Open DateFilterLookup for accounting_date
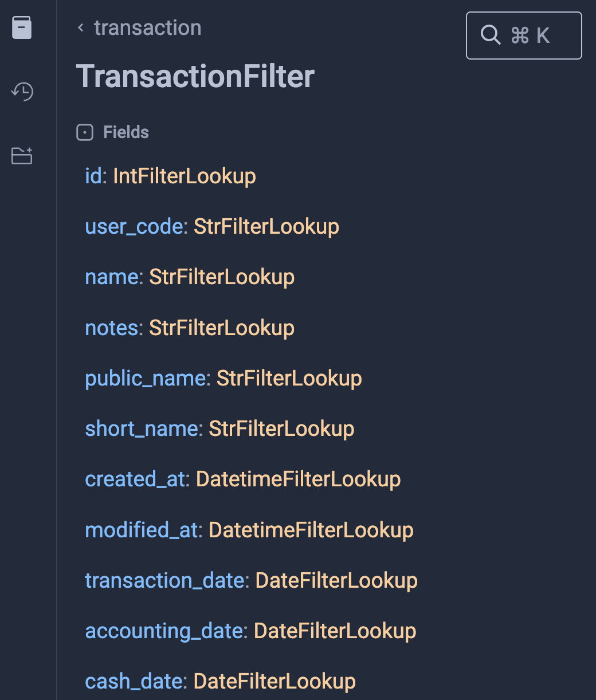596x700 pixels. pyautogui.click(x=335, y=631)
